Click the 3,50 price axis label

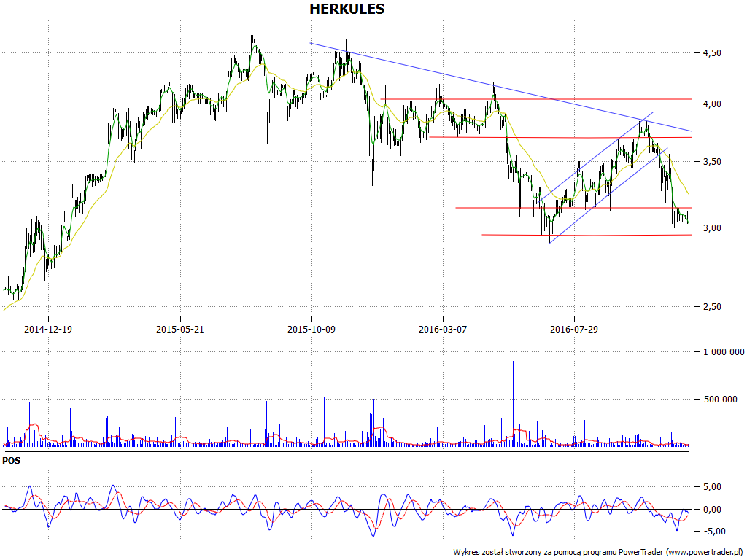click(712, 162)
